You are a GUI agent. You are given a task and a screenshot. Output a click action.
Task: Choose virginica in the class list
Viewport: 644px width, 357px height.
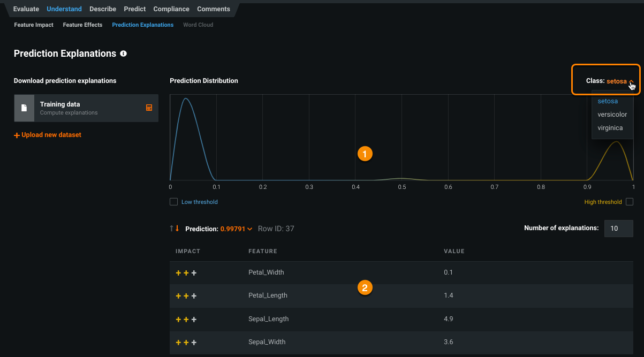point(610,128)
